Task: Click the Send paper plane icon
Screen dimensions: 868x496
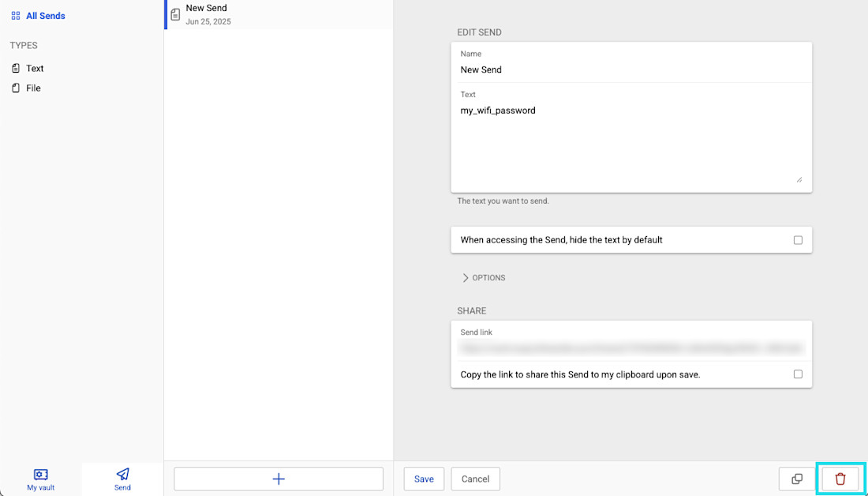Action: point(122,474)
